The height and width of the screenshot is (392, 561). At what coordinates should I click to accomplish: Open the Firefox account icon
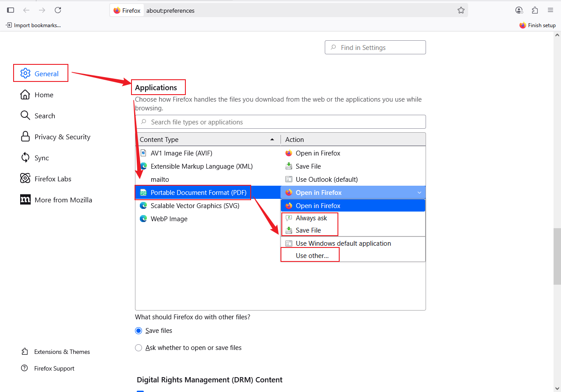[x=519, y=10]
